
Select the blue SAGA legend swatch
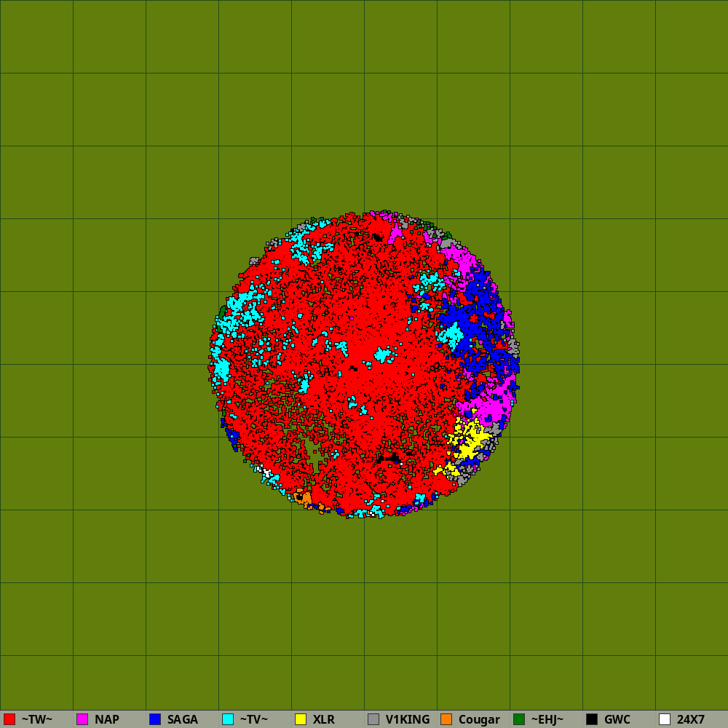[155, 719]
